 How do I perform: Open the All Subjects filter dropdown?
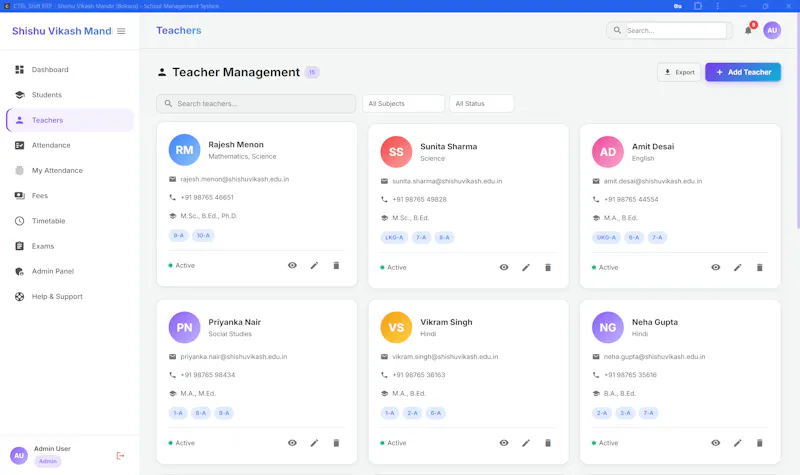pyautogui.click(x=403, y=104)
